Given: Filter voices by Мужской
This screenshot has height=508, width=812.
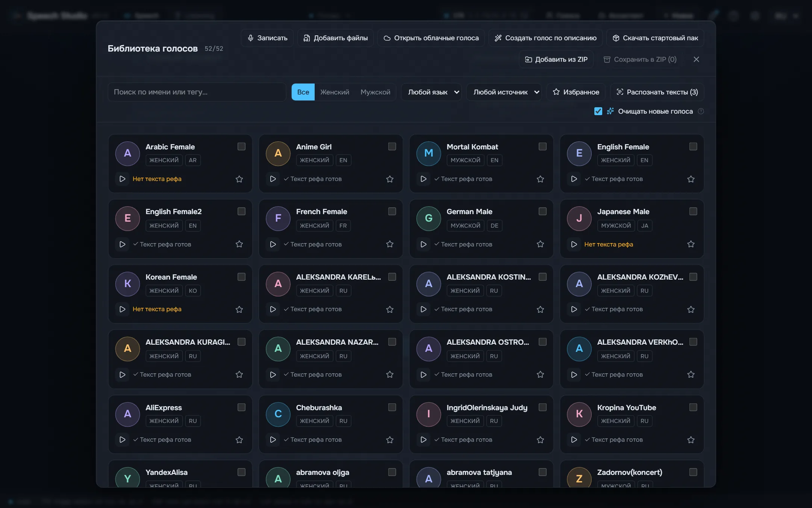Looking at the screenshot, I should tap(375, 92).
